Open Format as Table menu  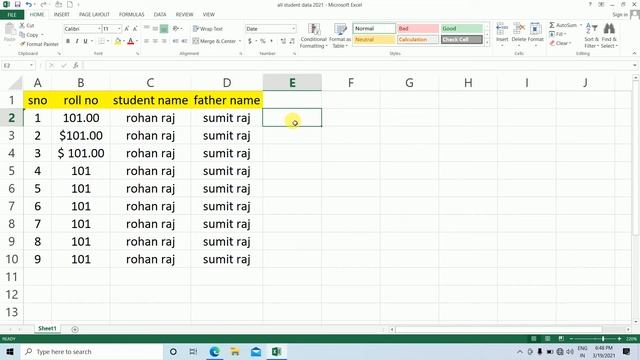pyautogui.click(x=340, y=36)
